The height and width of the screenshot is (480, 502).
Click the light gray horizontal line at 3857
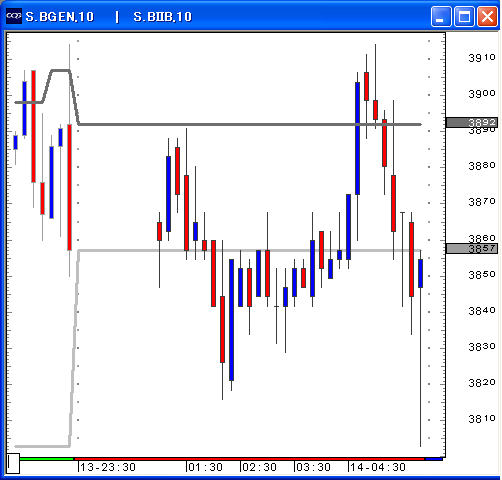(250, 250)
